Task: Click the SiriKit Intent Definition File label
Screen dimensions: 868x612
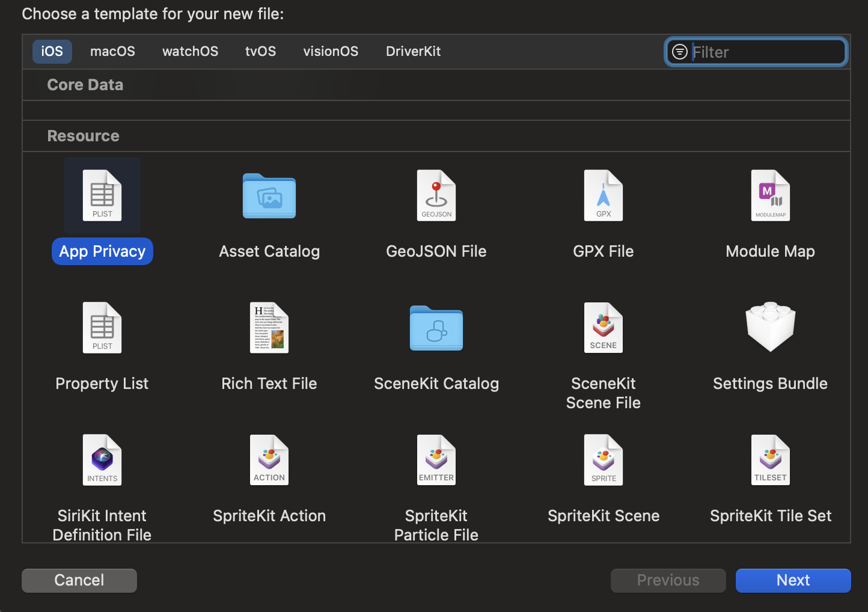Action: click(x=102, y=525)
